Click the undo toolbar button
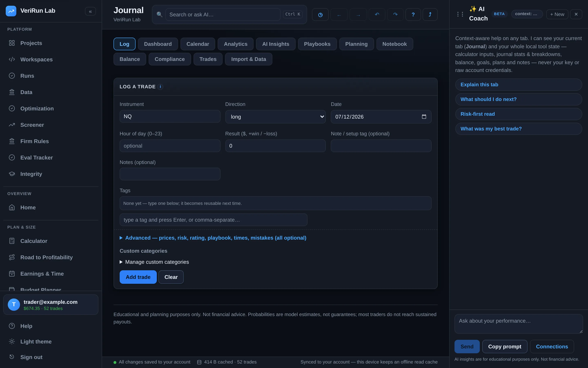588x368 pixels. tap(377, 15)
